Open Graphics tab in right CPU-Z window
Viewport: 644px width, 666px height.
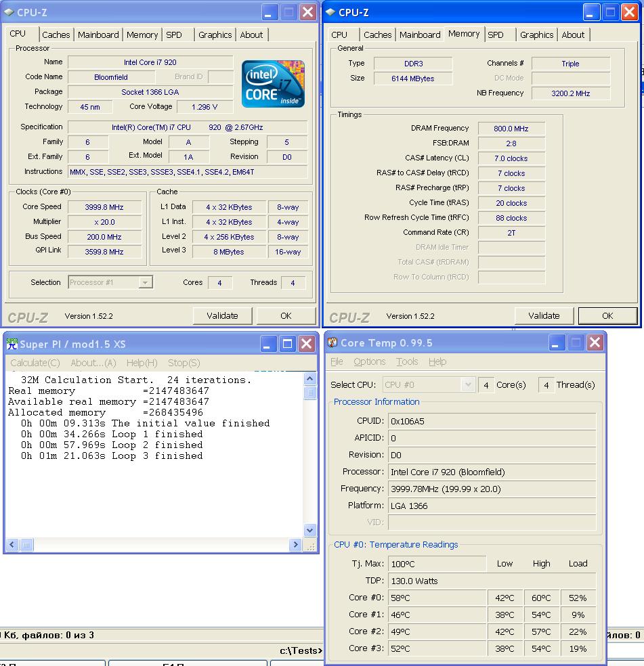click(537, 35)
